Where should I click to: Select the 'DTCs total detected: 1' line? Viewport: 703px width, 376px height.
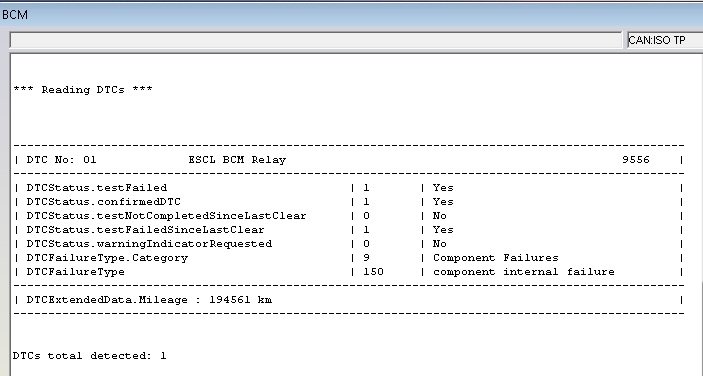pos(90,356)
